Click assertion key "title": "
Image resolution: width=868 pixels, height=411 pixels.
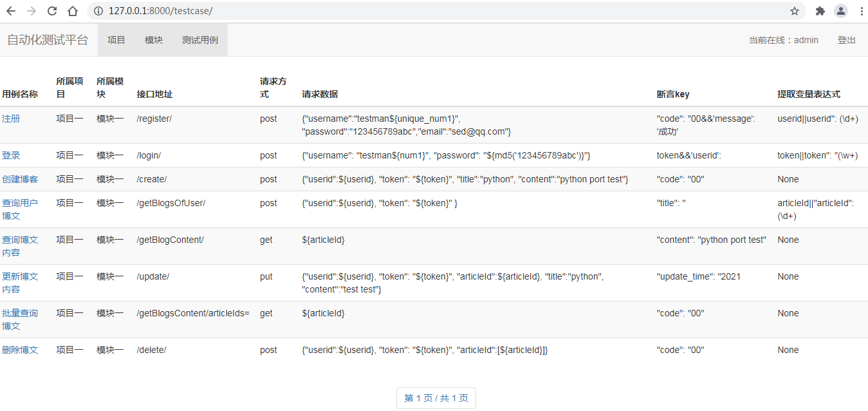click(x=672, y=203)
